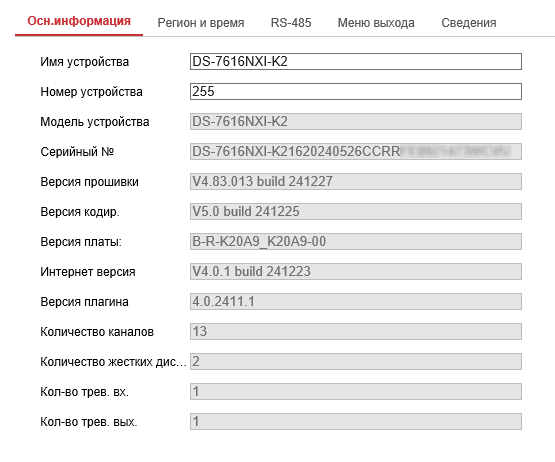Click the Версия прошивки field V4.83.013
Viewport: 555px width, 462px height.
pyautogui.click(x=356, y=182)
